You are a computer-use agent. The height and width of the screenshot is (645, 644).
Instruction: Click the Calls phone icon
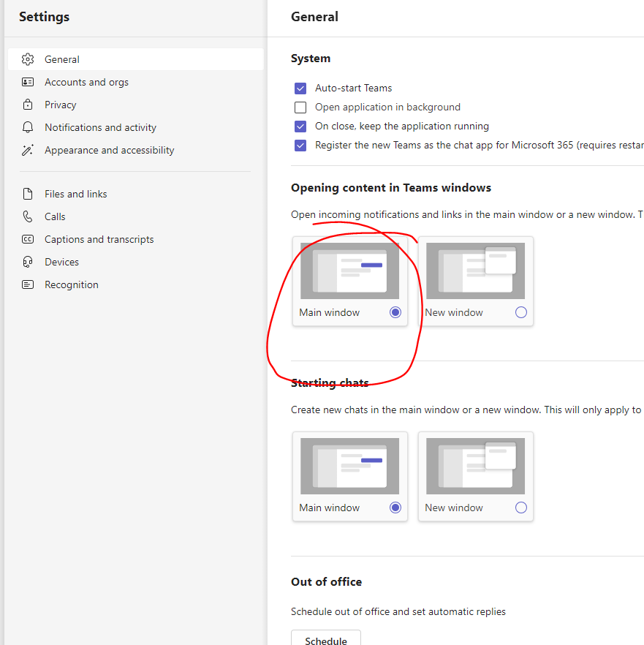26,216
